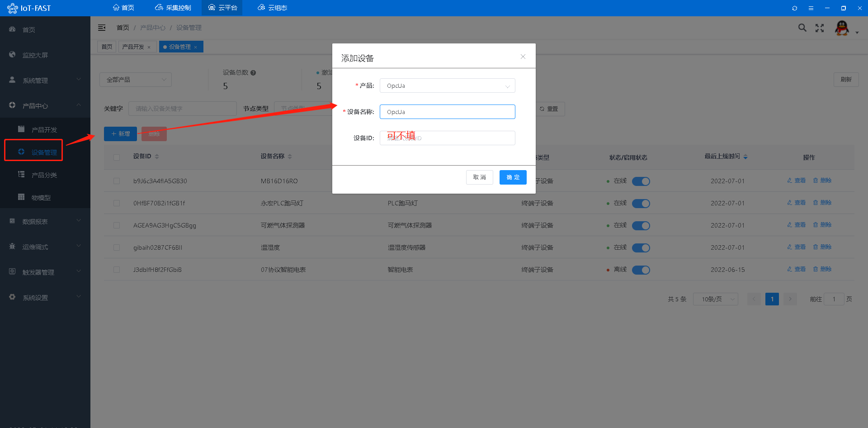Check the box for 永宏PLC跑马灯 row
868x428 pixels.
117,203
